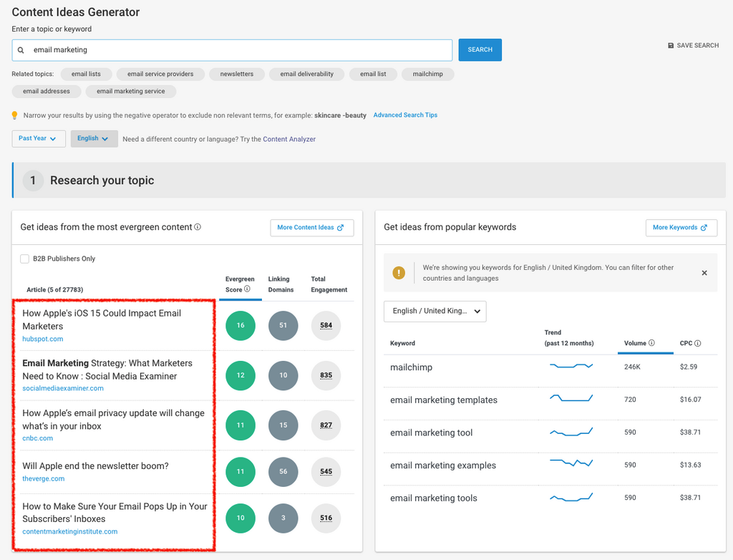Expand the English language dropdown
Viewport: 733px width, 560px height.
click(x=94, y=138)
